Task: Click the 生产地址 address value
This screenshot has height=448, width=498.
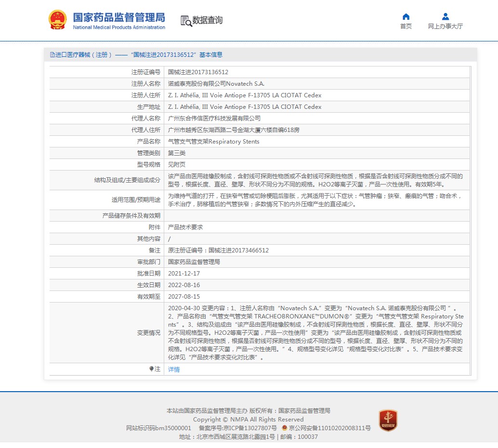Action: (x=245, y=107)
